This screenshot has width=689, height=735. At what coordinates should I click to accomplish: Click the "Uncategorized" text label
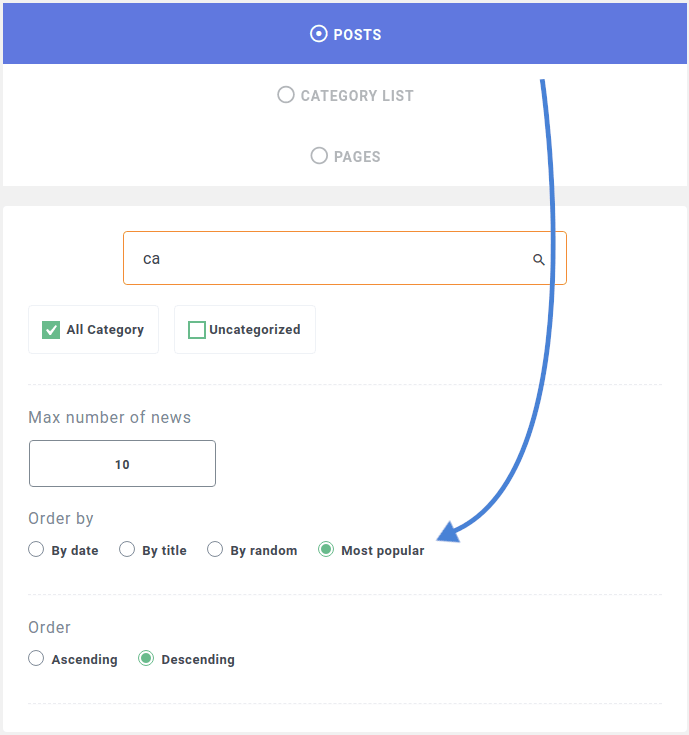[x=255, y=330]
